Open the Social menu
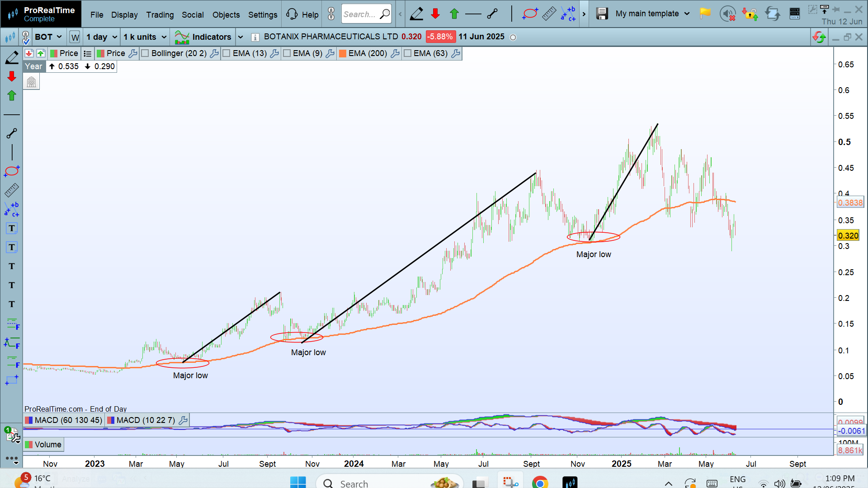Screen dimensions: 868x488 click(193, 15)
